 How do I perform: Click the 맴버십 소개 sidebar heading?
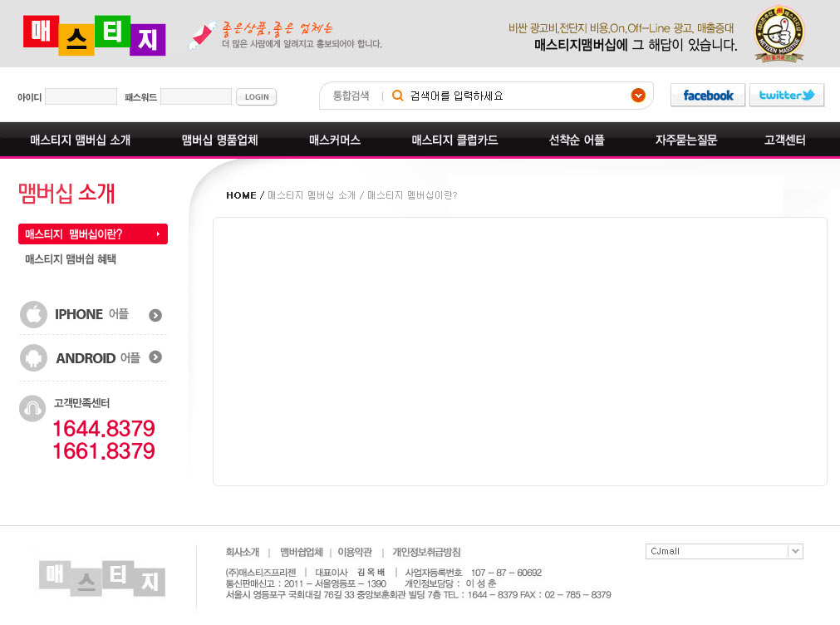pos(66,193)
